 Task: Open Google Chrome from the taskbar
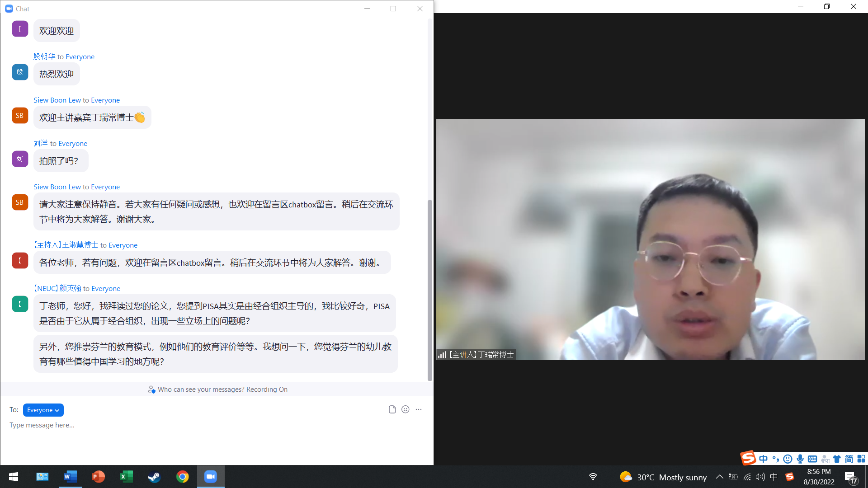(x=182, y=477)
